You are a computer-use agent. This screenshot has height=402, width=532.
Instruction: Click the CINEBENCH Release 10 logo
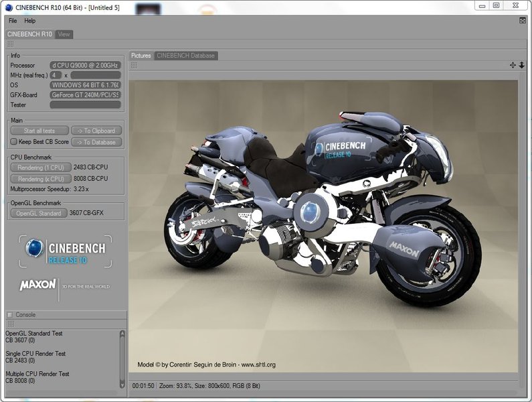coord(65,251)
